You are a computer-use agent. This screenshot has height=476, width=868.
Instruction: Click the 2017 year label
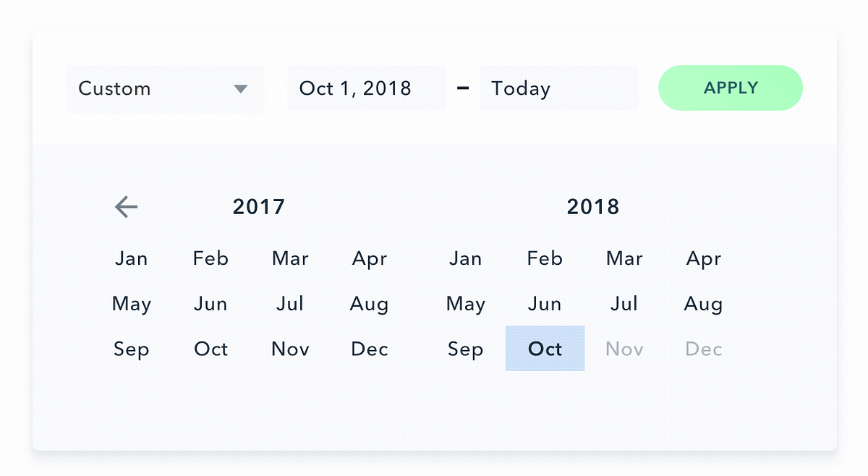(259, 206)
